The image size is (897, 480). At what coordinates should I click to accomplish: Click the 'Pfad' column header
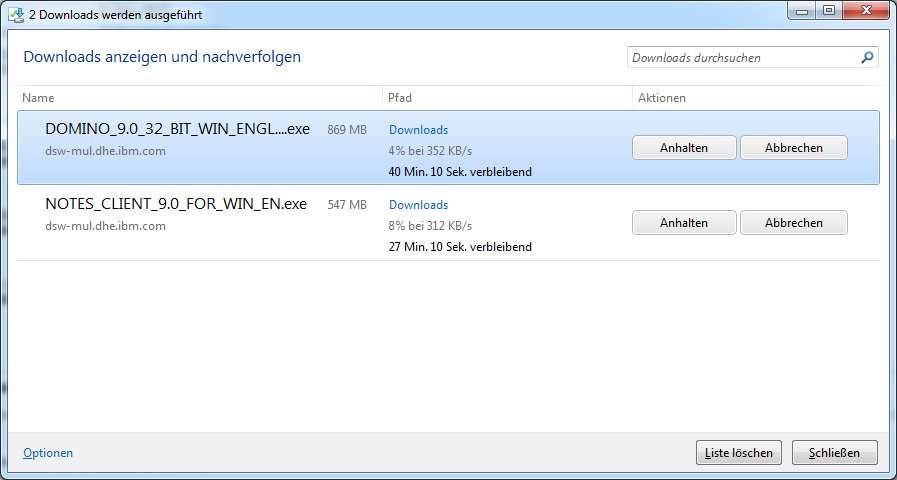[400, 98]
